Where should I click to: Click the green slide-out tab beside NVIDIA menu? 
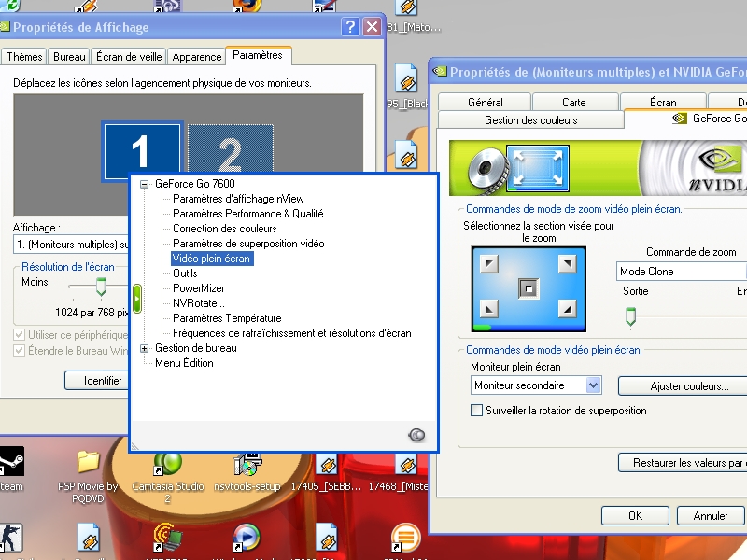coord(137,299)
